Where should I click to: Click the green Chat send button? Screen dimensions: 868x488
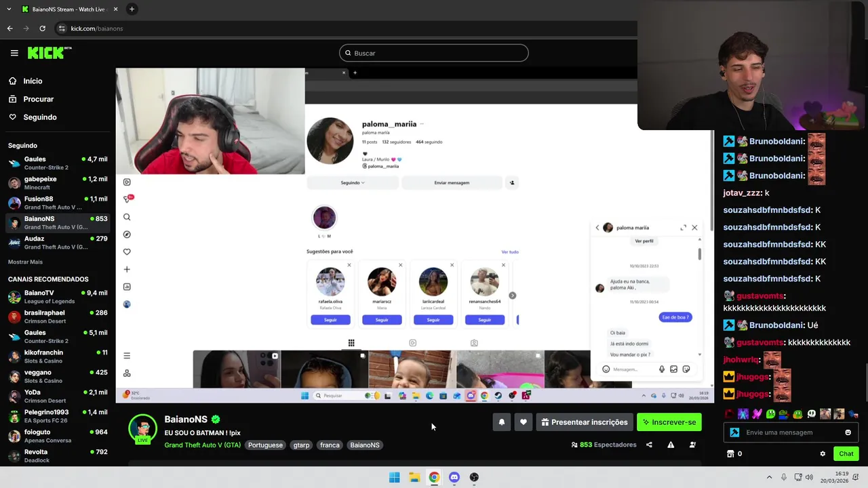pos(846,454)
